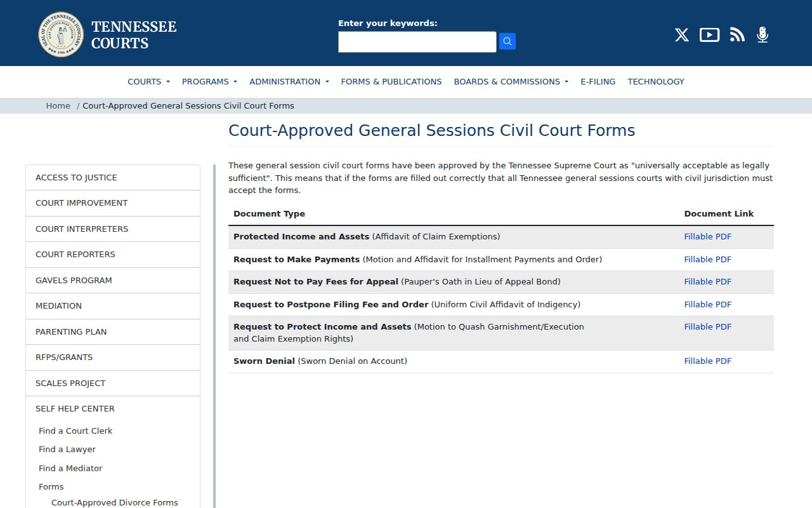The height and width of the screenshot is (508, 812).
Task: Open Court Reporters sidebar item
Action: [113, 255]
